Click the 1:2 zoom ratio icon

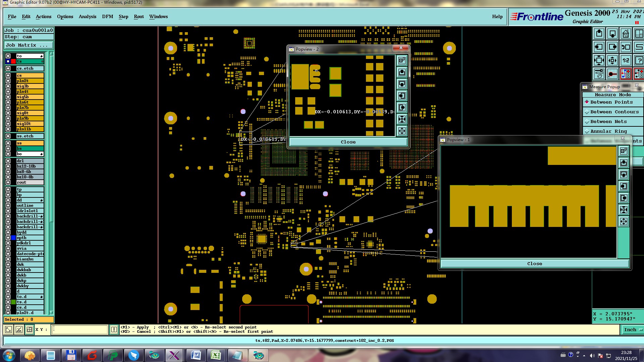point(626,61)
